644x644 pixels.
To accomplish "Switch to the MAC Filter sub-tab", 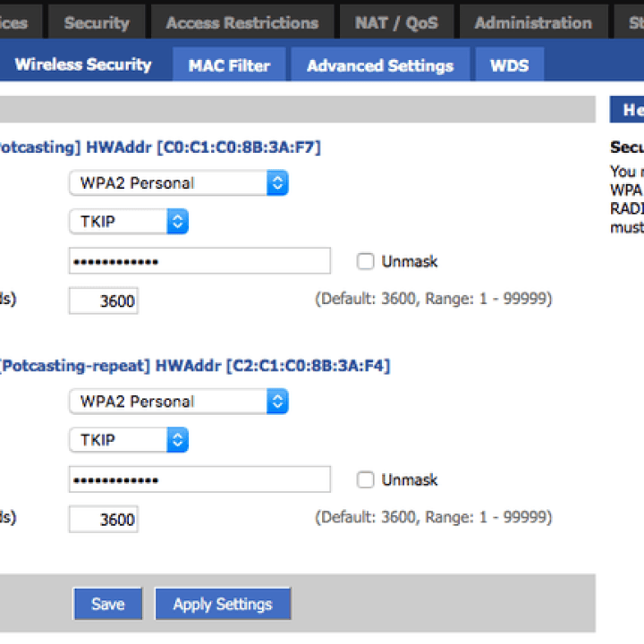I will tap(229, 65).
